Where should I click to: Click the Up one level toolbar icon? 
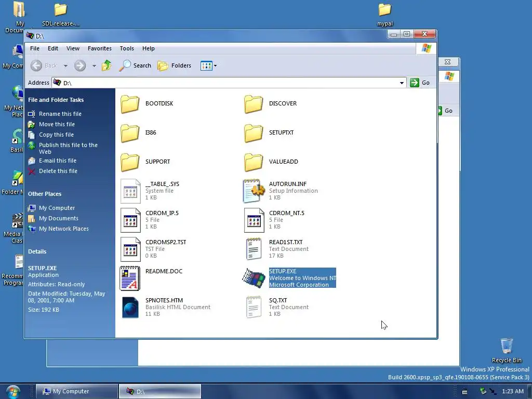[x=107, y=65]
